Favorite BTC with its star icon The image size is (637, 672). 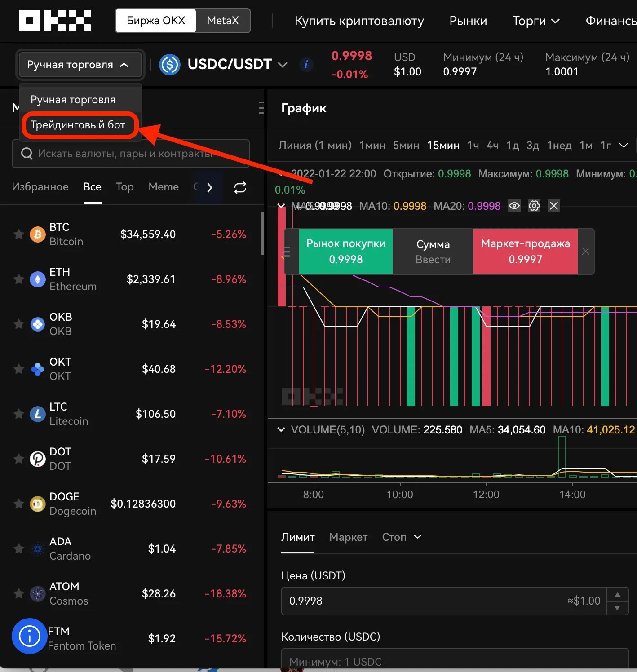point(18,234)
